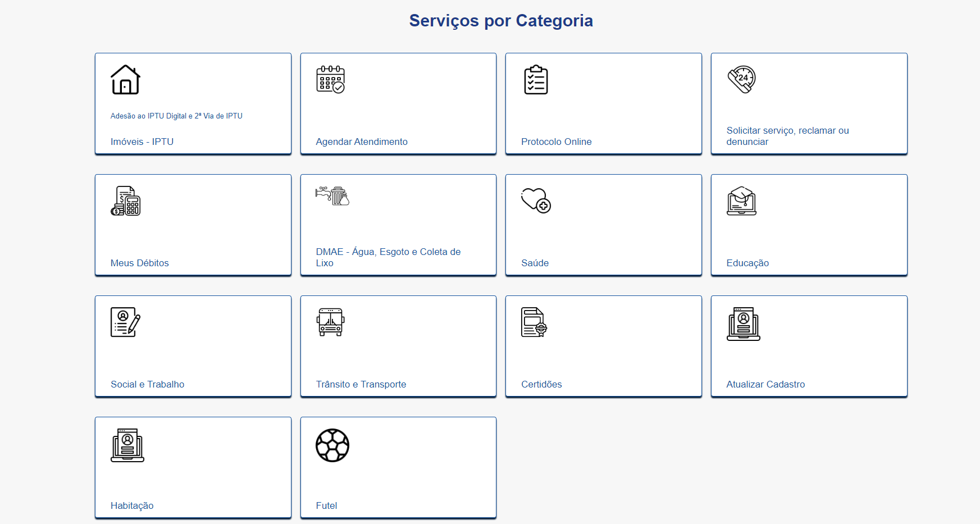The height and width of the screenshot is (524, 980).
Task: Click the profile laptop icon for Habitação
Action: [x=127, y=445]
